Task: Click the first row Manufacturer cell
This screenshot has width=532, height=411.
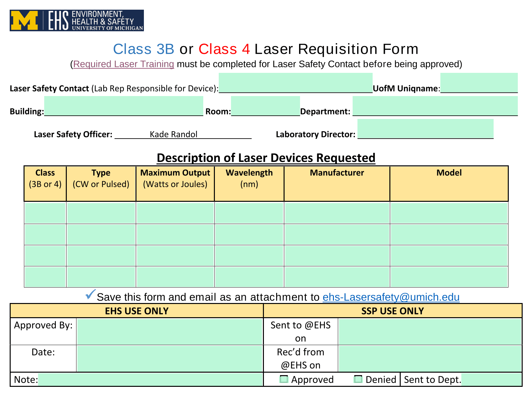Action: coord(337,213)
